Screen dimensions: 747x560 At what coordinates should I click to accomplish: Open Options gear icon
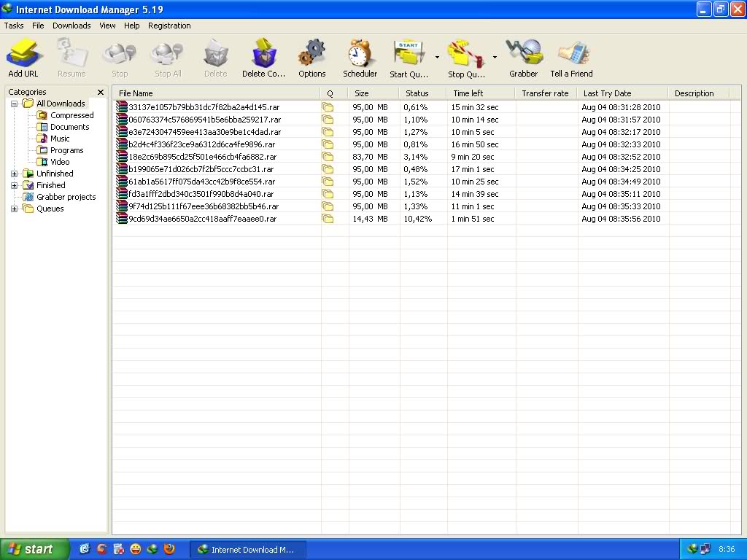point(312,52)
